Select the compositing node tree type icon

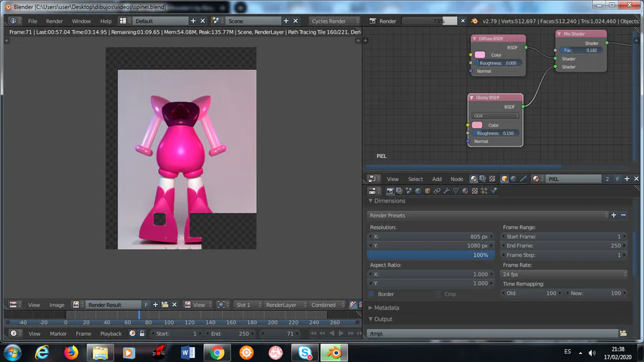[482, 179]
